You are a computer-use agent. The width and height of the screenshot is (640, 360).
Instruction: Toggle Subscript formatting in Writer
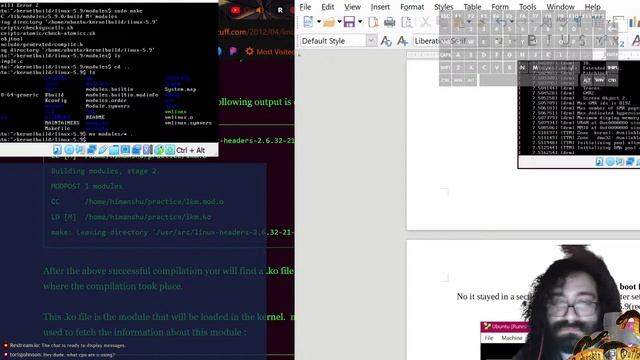pos(618,40)
